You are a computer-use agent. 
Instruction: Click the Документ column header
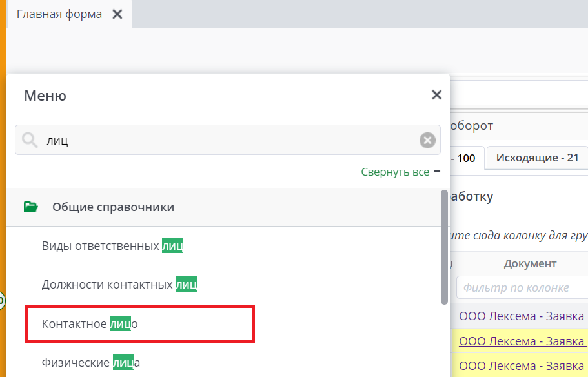[x=530, y=263]
